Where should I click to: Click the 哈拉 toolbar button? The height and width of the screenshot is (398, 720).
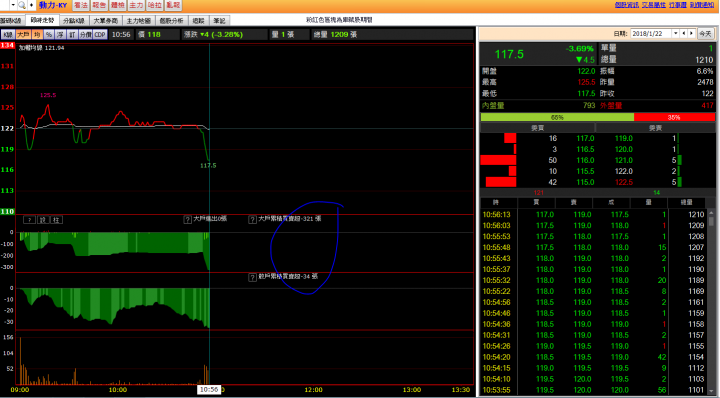click(154, 5)
